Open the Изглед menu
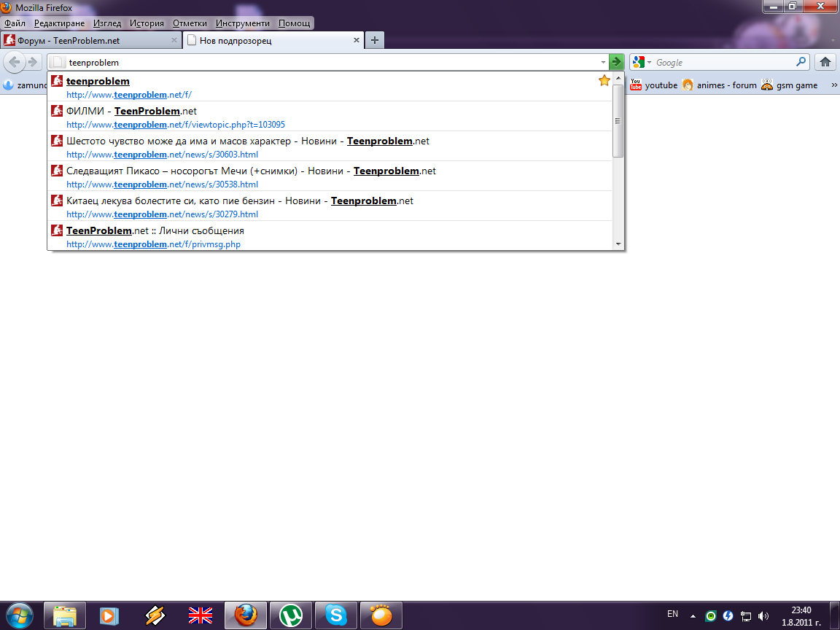Viewport: 840px width, 630px height. (107, 23)
